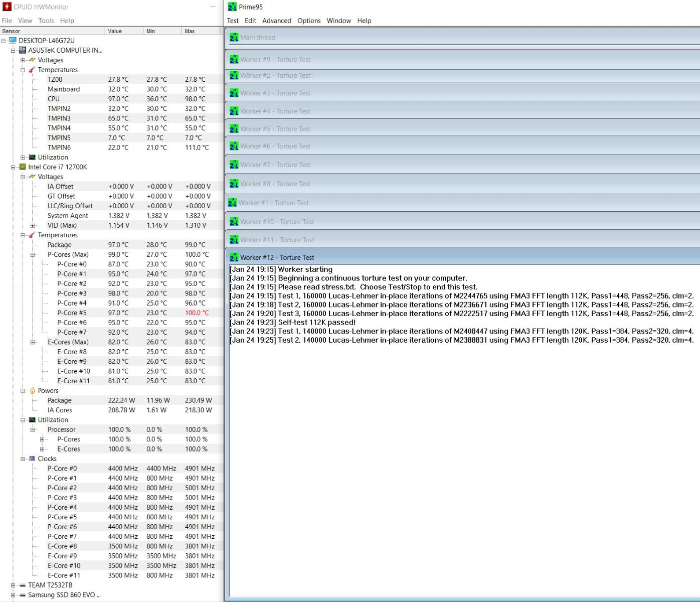Collapse the P-Cores (Max) temperature group
The image size is (700, 602).
click(x=33, y=255)
